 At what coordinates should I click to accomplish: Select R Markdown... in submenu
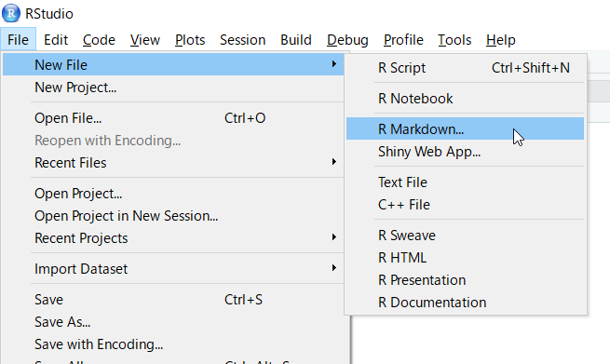(466, 128)
